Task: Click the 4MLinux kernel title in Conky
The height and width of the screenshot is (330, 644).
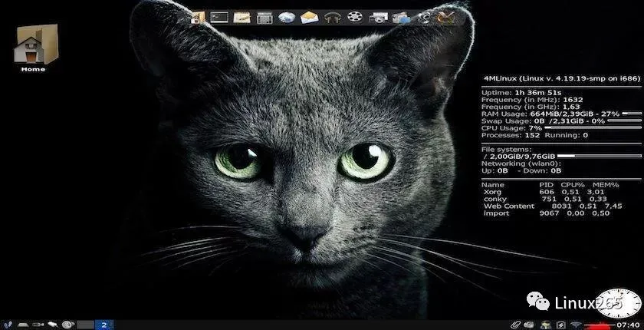Action: tap(562, 78)
